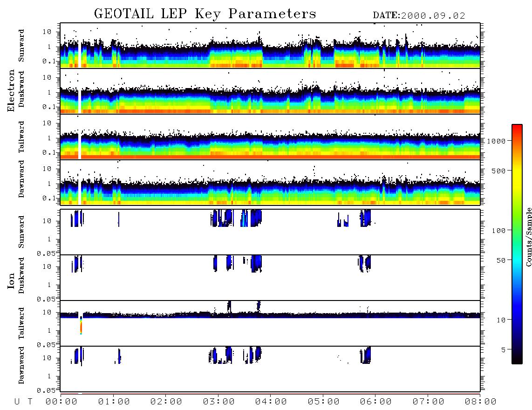Click the red-orange burst in Ion Tailward panel
Image resolution: width=532 pixels, height=410 pixels.
coord(81,327)
